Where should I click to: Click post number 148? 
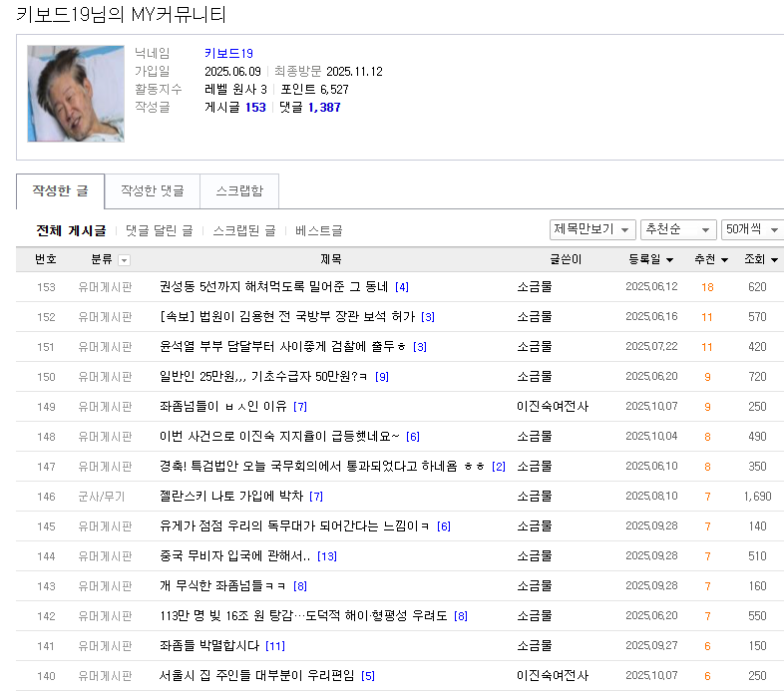coord(46,437)
